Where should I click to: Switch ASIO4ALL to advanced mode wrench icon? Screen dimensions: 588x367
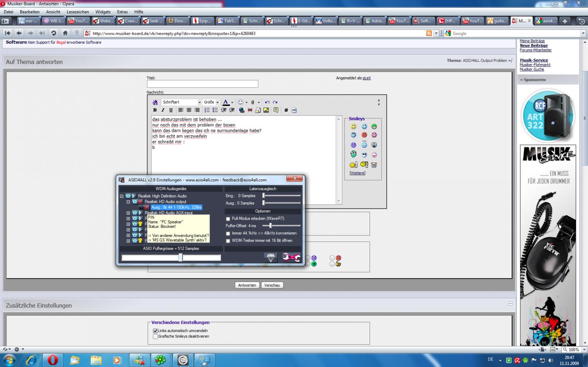click(291, 257)
